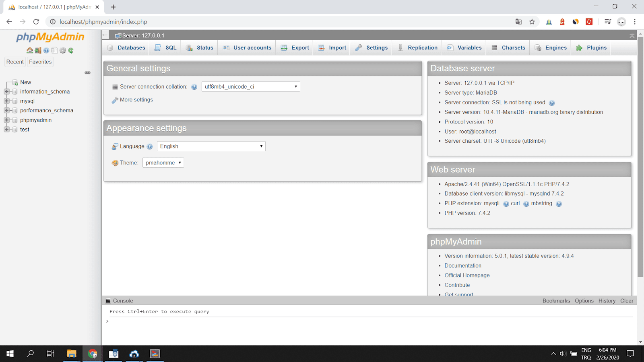Viewport: 644px width, 362px height.
Task: Expand the information_schema database tree
Action: (x=6, y=92)
